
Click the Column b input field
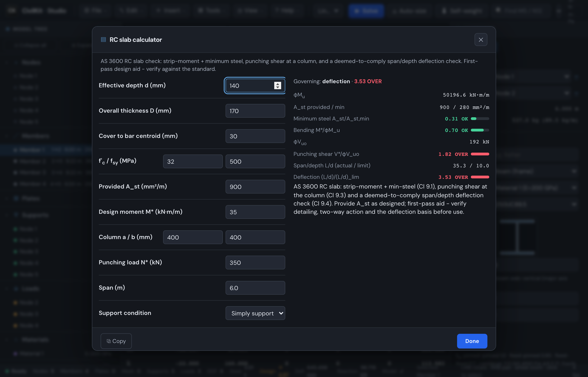pos(255,237)
